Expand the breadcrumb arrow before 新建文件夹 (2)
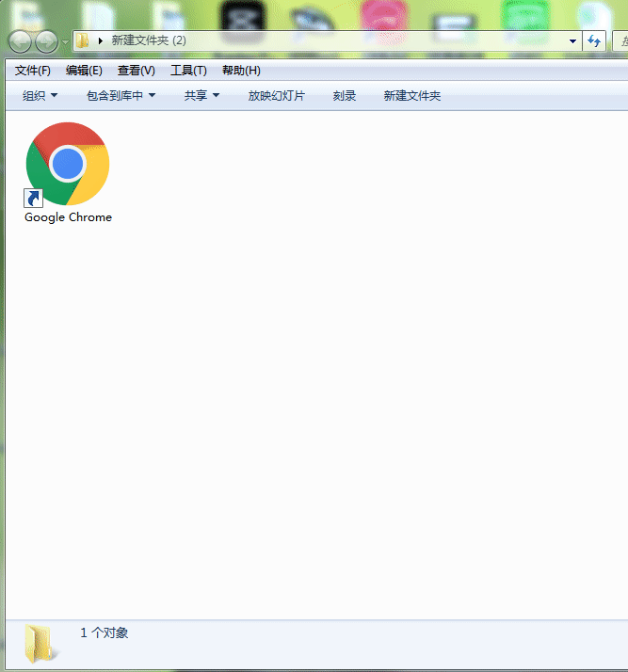The height and width of the screenshot is (672, 628). [101, 40]
